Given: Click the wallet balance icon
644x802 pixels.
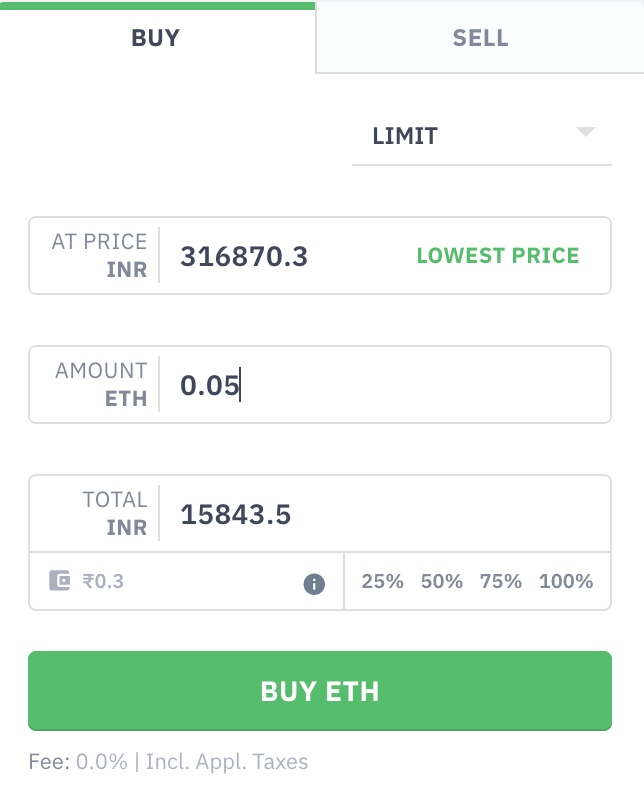Looking at the screenshot, I should [60, 581].
